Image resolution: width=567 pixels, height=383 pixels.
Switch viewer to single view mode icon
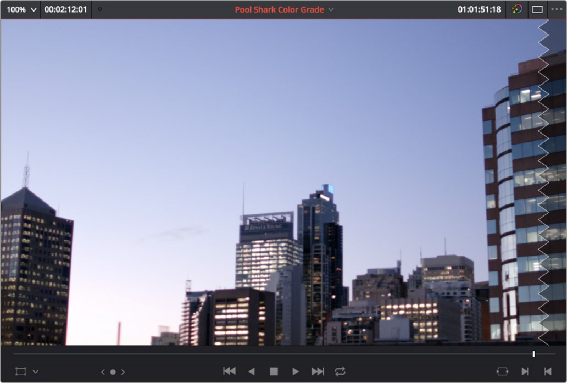(537, 10)
